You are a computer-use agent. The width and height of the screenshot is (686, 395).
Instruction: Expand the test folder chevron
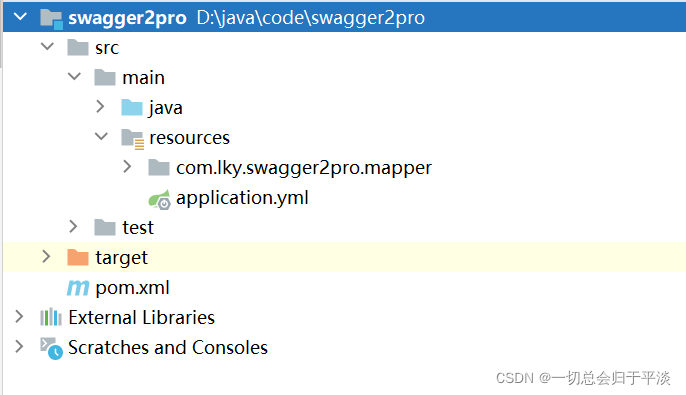click(73, 227)
